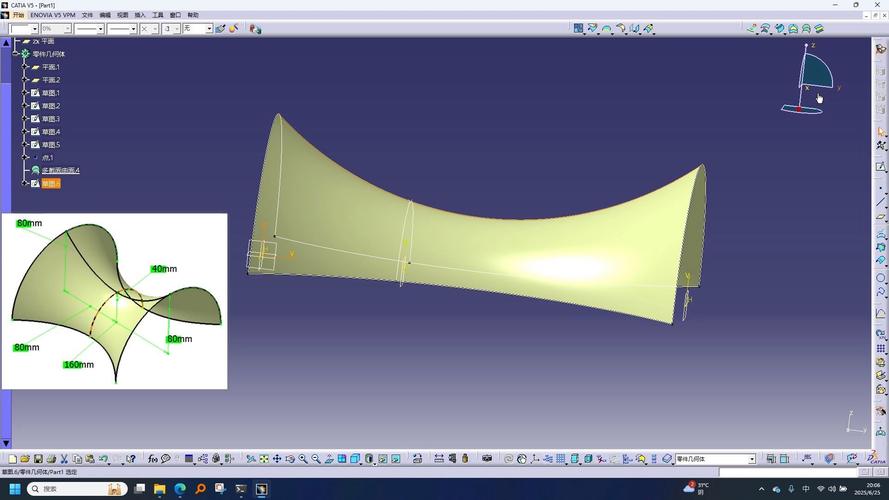The height and width of the screenshot is (500, 889).
Task: Select 点.1 in the specification tree
Action: (x=48, y=158)
